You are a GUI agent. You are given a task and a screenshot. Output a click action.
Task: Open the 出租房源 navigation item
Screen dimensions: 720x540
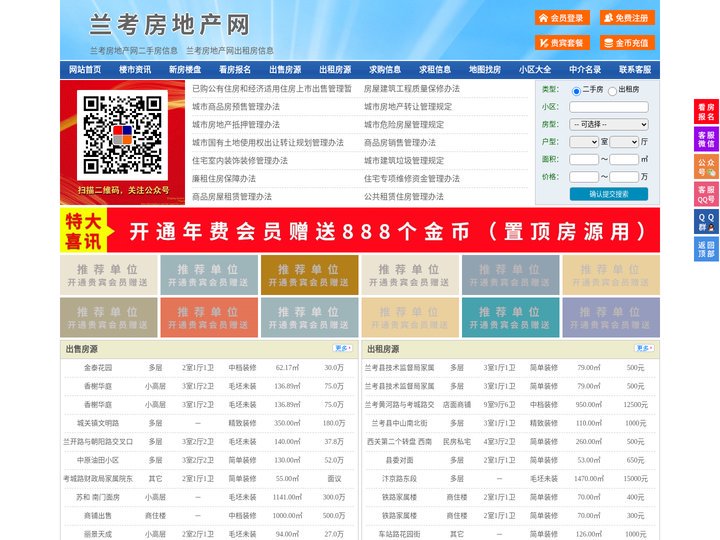click(x=335, y=70)
